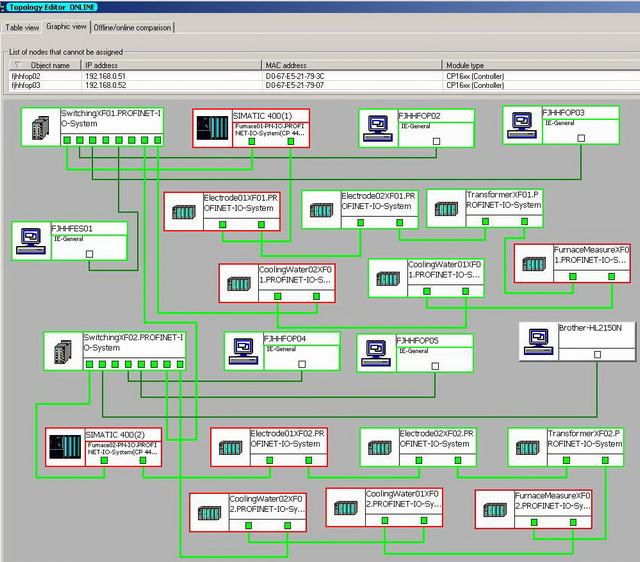Click the port of FJHHFOP03 node
640x562 pixels.
(581, 138)
